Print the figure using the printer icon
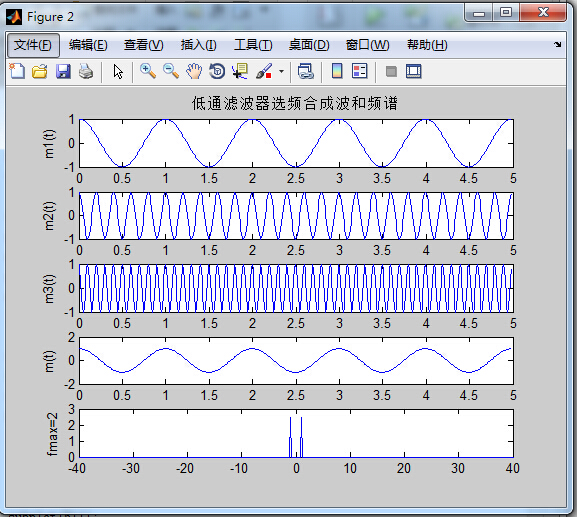Viewport: 577px width, 517px height. pos(86,71)
